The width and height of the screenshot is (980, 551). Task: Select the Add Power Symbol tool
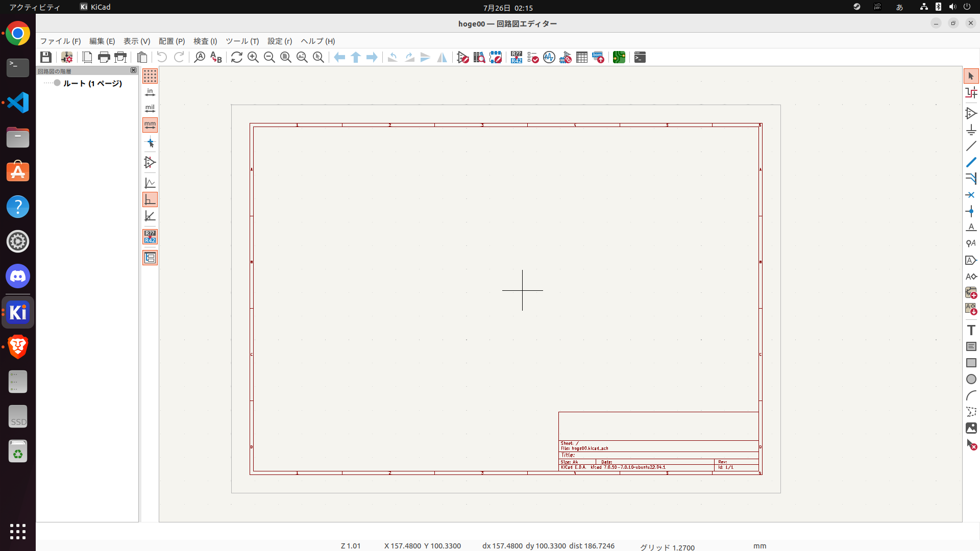click(971, 130)
